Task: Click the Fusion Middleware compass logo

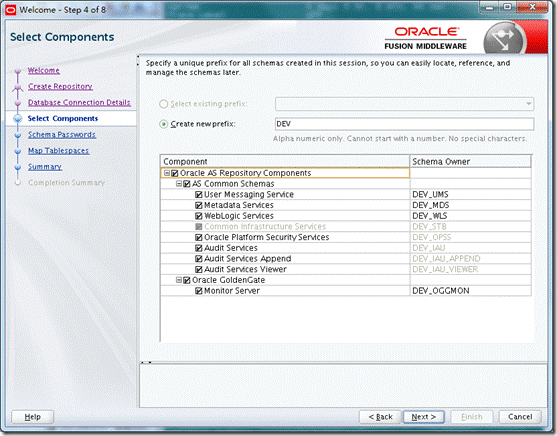Action: tap(504, 38)
